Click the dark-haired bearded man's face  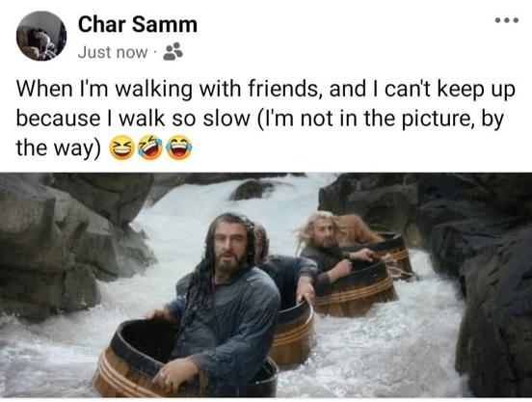pyautogui.click(x=230, y=246)
